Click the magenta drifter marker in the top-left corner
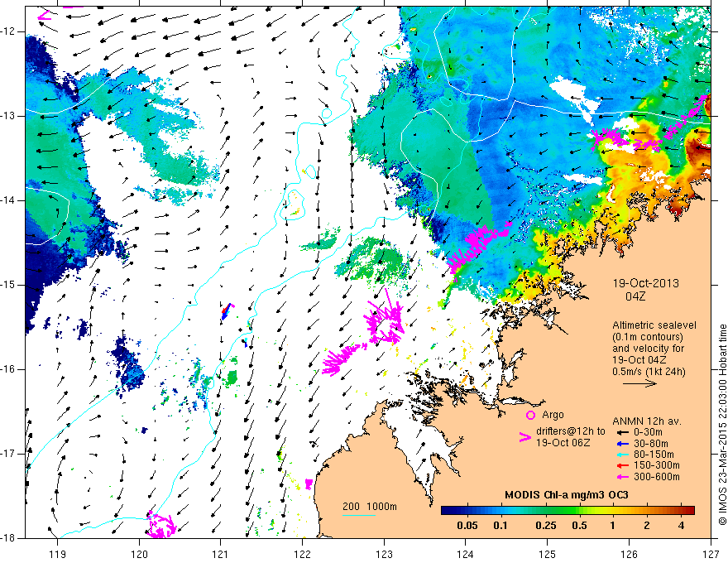Image resolution: width=728 pixels, height=563 pixels. (x=44, y=16)
